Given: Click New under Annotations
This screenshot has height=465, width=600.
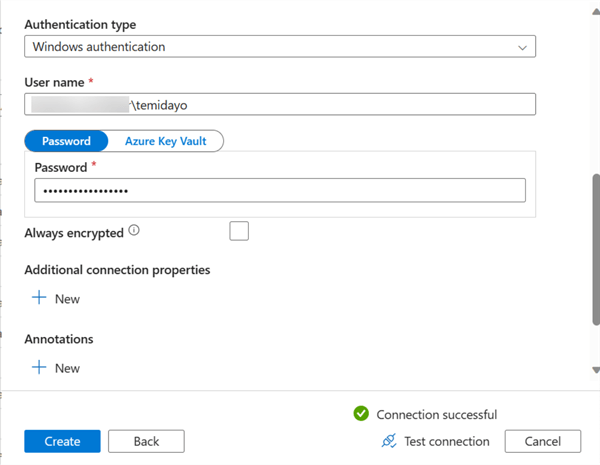Looking at the screenshot, I should coord(67,368).
